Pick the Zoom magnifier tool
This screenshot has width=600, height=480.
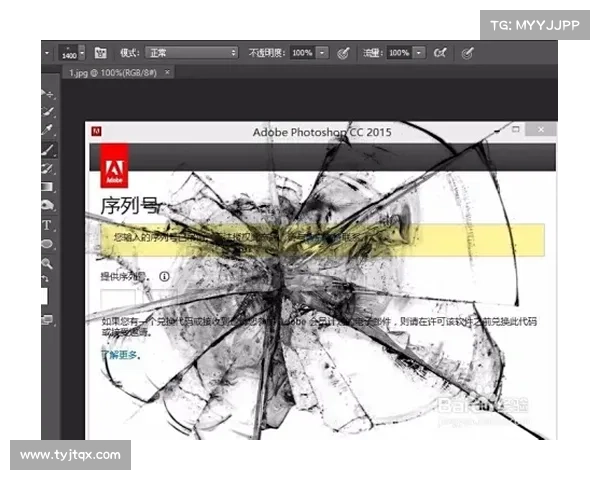[x=47, y=263]
